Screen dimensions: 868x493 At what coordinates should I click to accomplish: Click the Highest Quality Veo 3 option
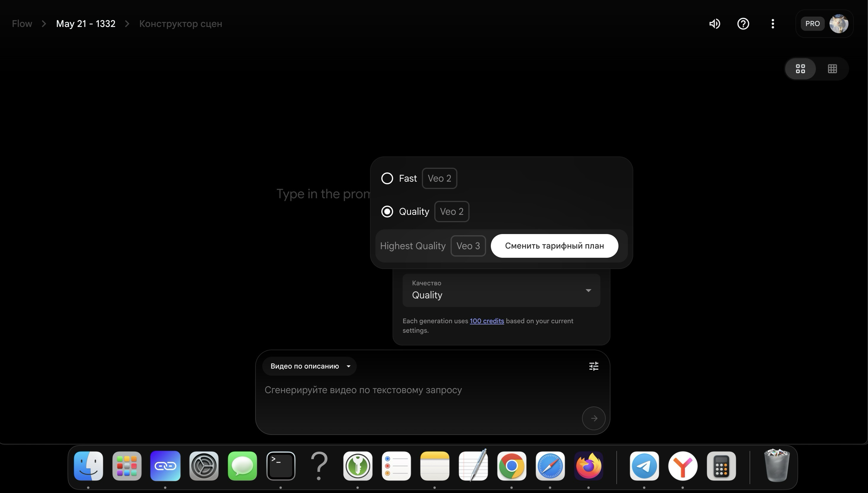tap(413, 246)
